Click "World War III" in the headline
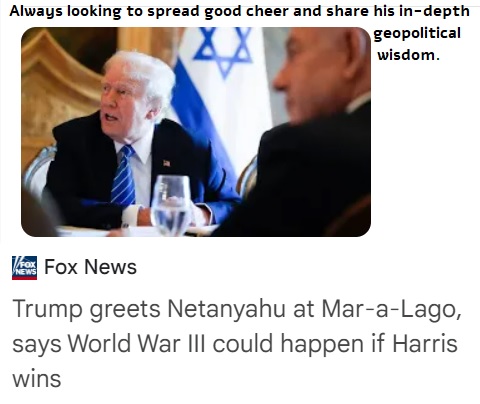 [137, 343]
